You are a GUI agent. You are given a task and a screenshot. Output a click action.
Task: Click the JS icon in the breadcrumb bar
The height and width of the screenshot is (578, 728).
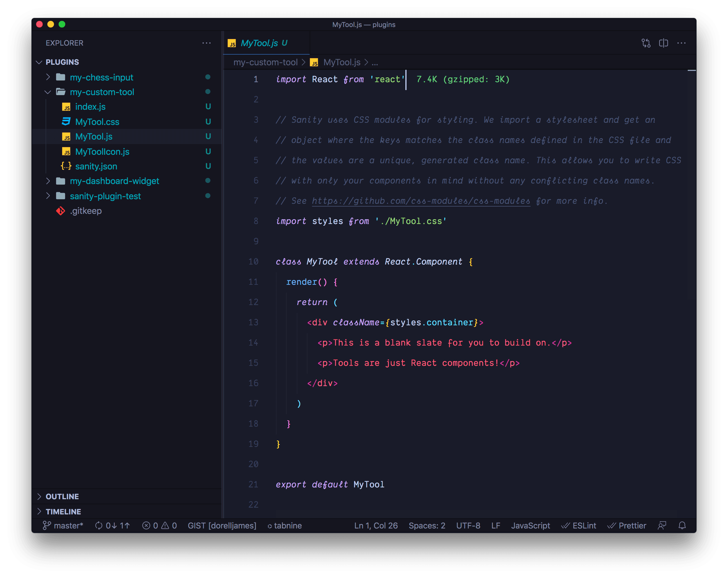(314, 62)
